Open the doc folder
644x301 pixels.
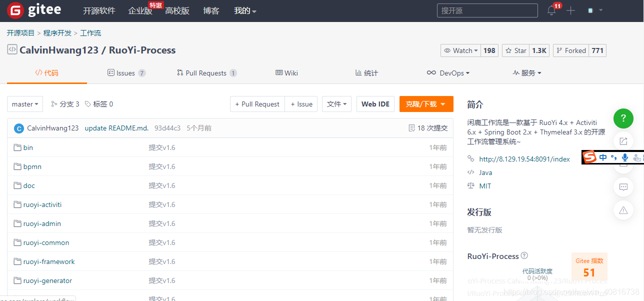(x=29, y=185)
